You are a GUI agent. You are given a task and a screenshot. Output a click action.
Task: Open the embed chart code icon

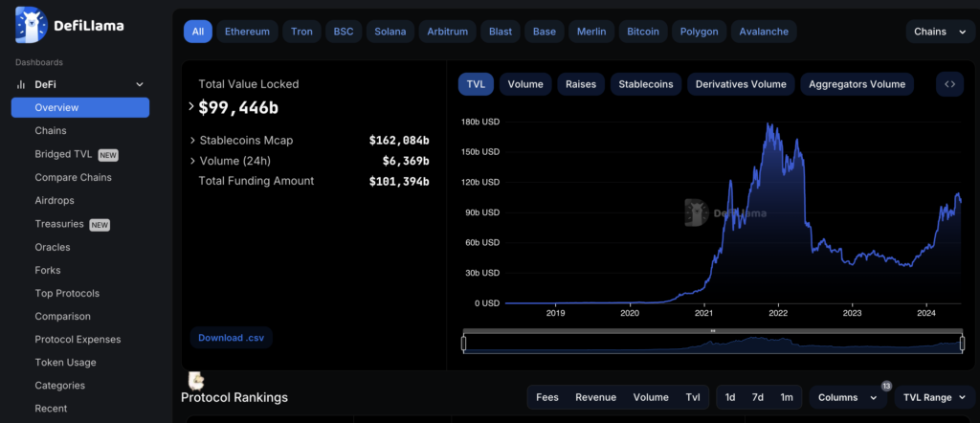click(949, 84)
